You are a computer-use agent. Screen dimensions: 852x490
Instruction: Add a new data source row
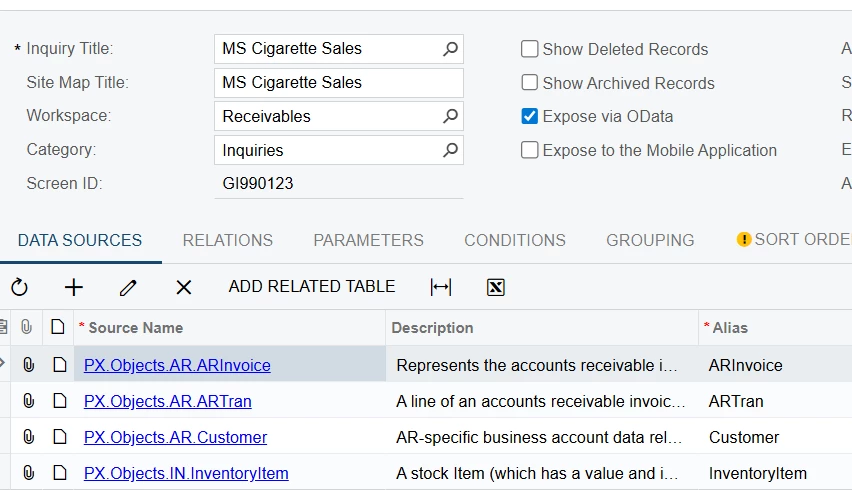pyautogui.click(x=74, y=287)
